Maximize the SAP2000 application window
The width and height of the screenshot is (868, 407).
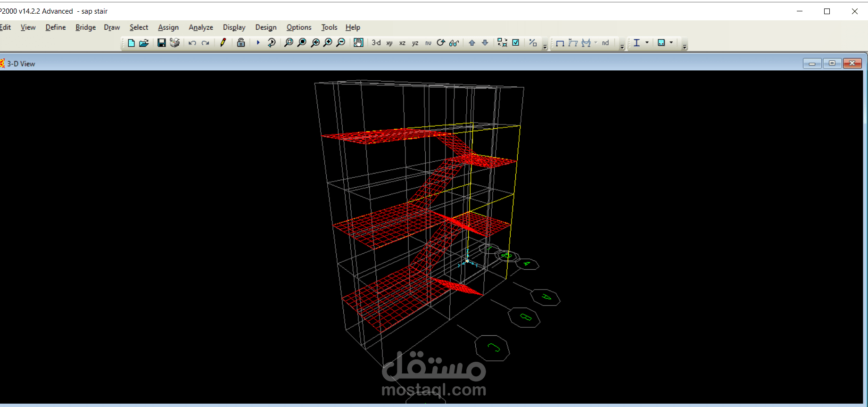827,11
